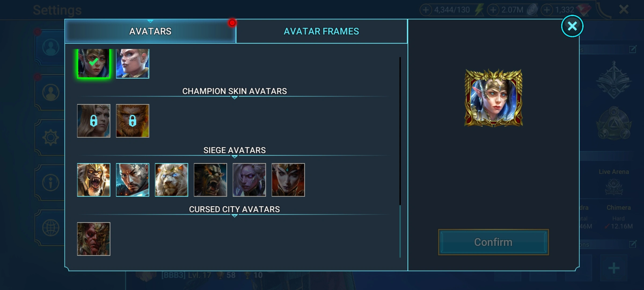Tap the locked monkey champion skin avatar
The width and height of the screenshot is (644, 290).
click(x=133, y=121)
